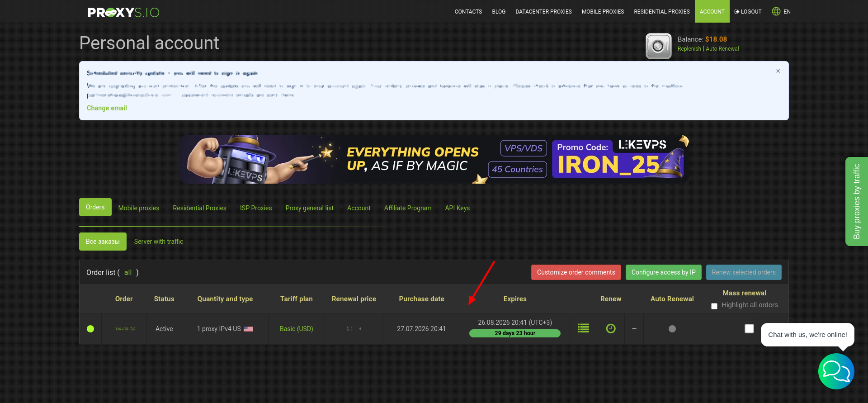Image resolution: width=868 pixels, height=403 pixels.
Task: Open Mobile Proxies menu item
Action: pos(603,12)
